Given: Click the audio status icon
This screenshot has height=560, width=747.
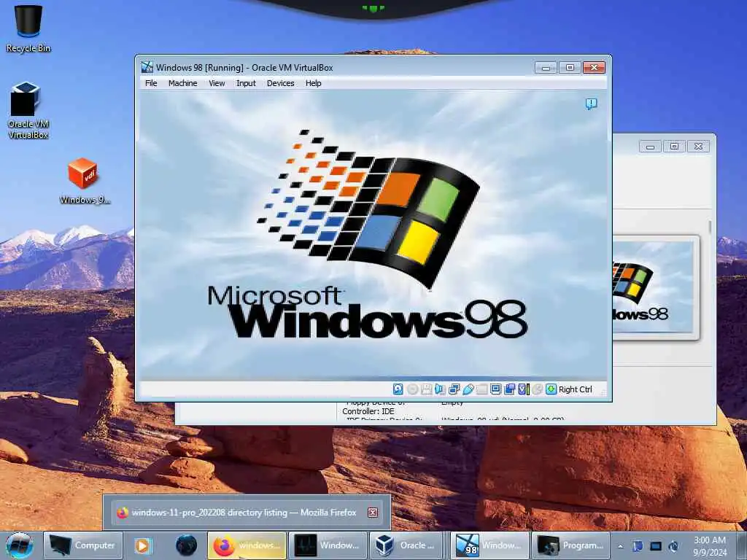Looking at the screenshot, I should (x=440, y=389).
